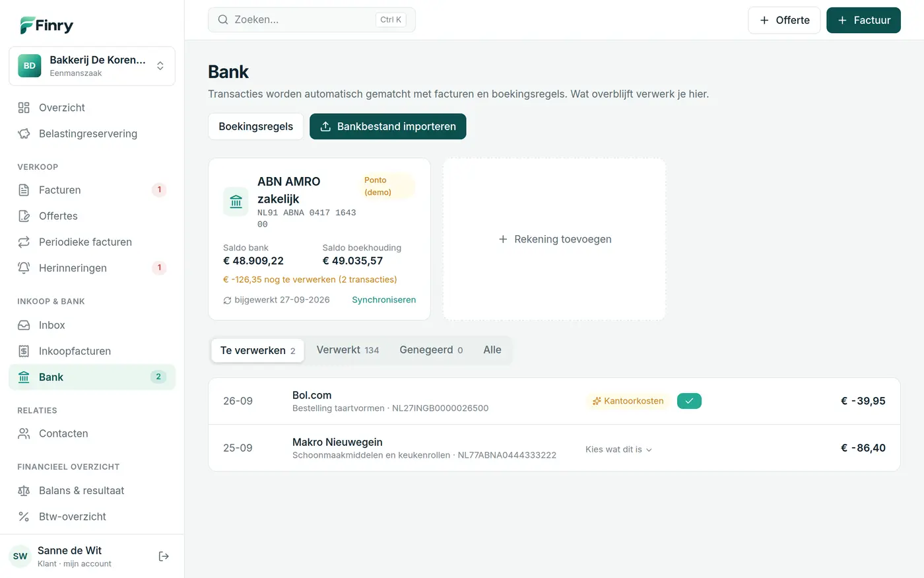Open the Inbox page
The height and width of the screenshot is (578, 924).
tap(92, 325)
